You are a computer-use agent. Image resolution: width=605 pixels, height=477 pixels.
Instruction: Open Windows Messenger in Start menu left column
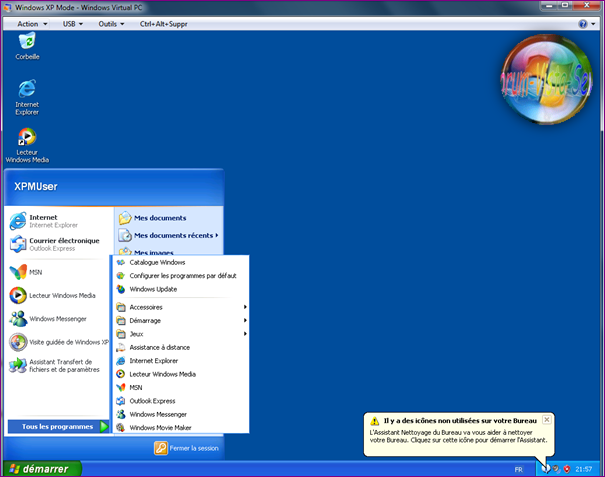tap(59, 319)
